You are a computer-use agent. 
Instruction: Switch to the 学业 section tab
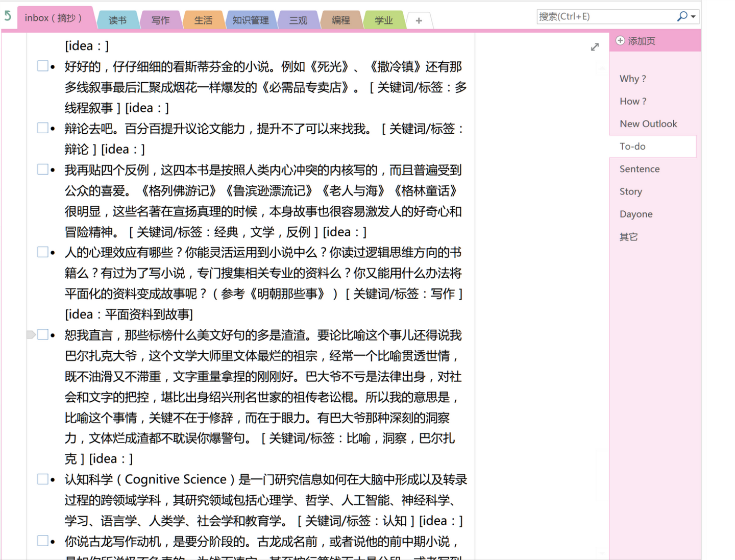coord(384,20)
